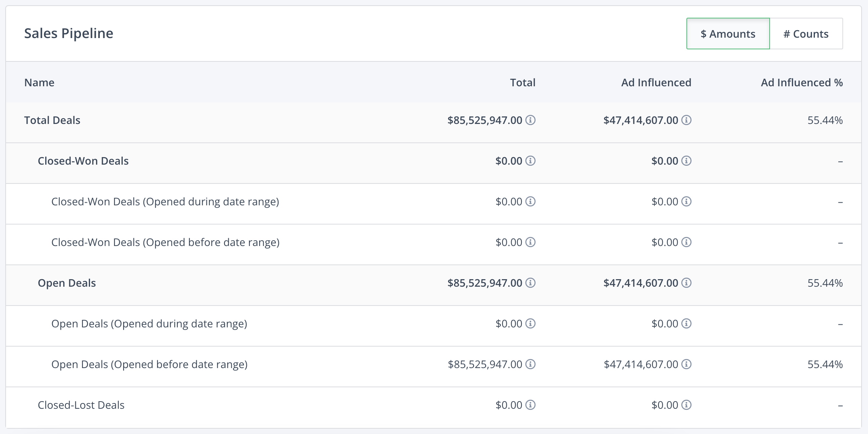Viewport: 868px width, 434px height.
Task: Info icon for Closed-Won opened before range ad influenced
Action: [686, 242]
